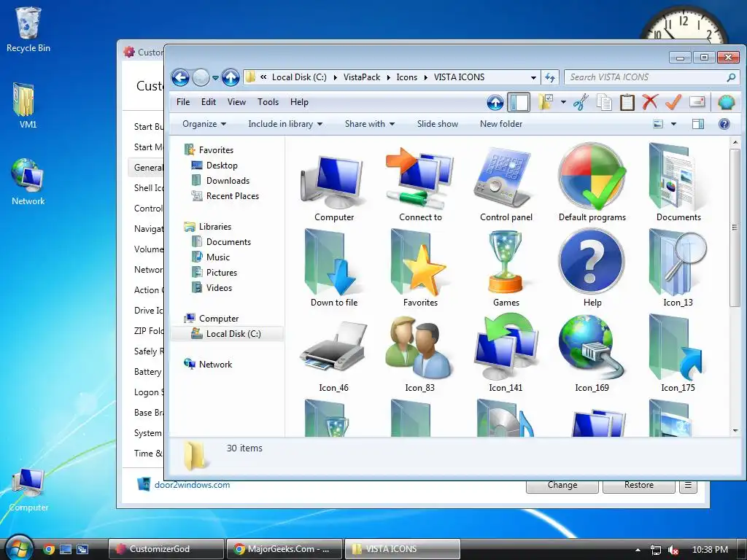Open the Organize dropdown
Viewport: 747px width, 560px height.
click(x=204, y=124)
